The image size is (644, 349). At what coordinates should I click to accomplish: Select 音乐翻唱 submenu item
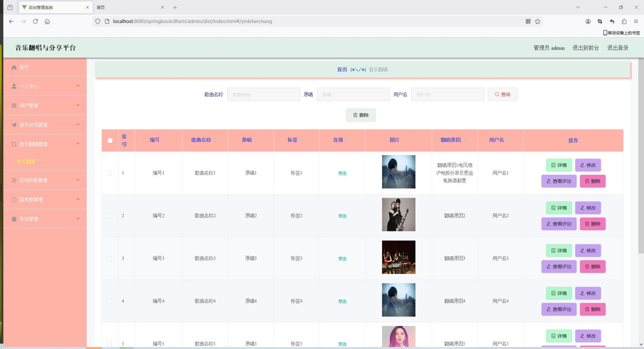point(26,161)
